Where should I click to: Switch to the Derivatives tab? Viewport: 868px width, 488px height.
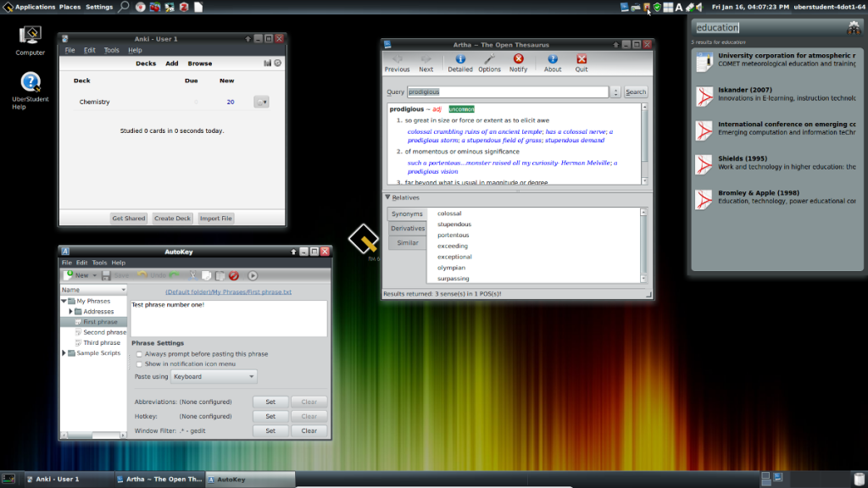(408, 229)
